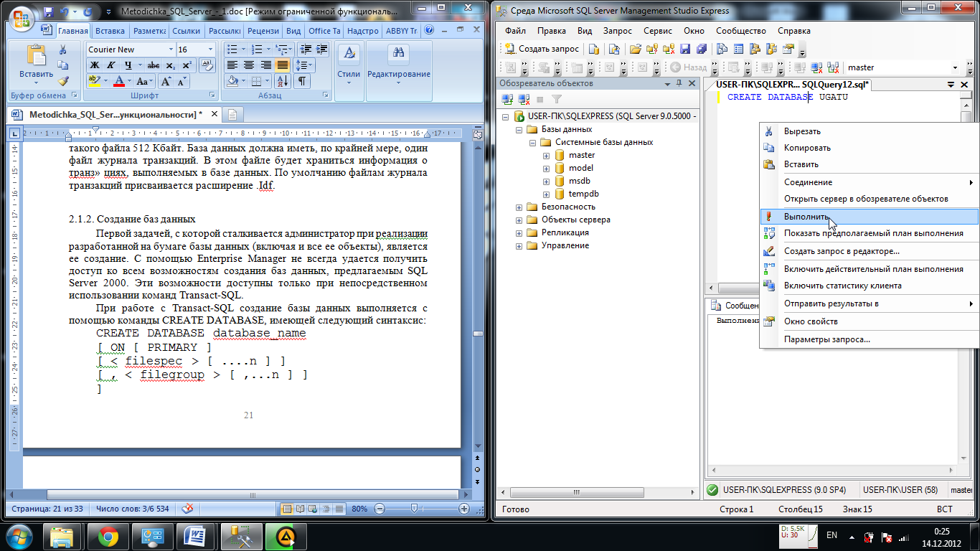980x551 pixels.
Task: Click Connect icon in Object Explorer toolbar
Action: pyautogui.click(x=507, y=100)
